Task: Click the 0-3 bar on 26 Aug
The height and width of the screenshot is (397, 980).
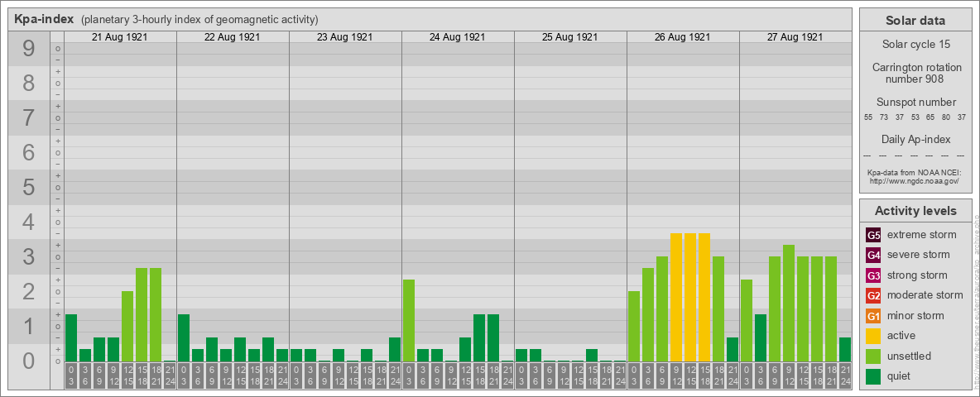Action: [634, 327]
